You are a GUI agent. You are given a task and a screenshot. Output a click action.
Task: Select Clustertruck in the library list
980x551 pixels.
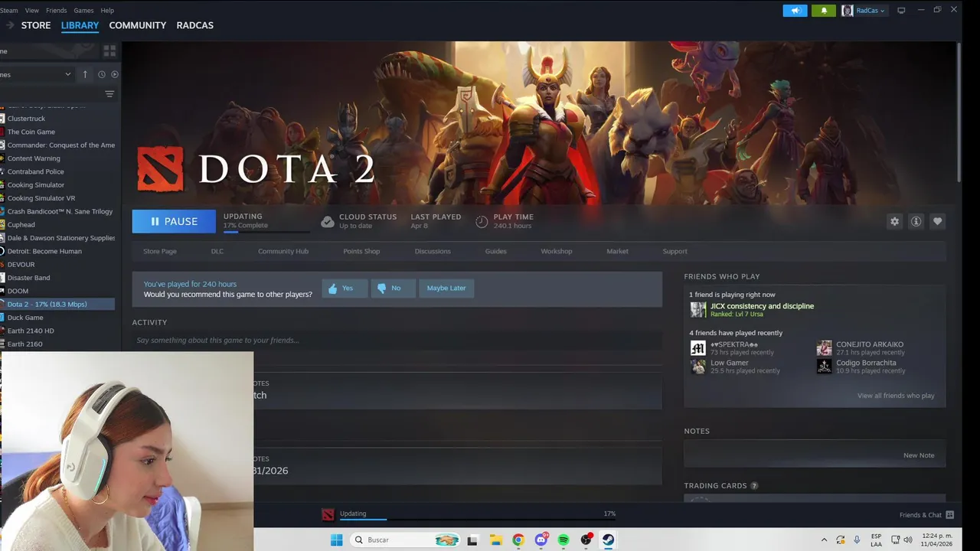pyautogui.click(x=26, y=119)
